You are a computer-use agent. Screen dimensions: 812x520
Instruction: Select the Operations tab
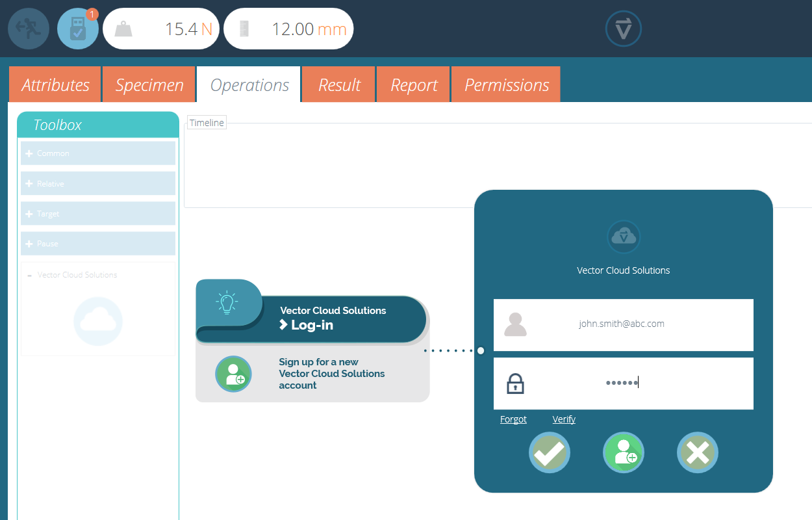[x=249, y=84]
